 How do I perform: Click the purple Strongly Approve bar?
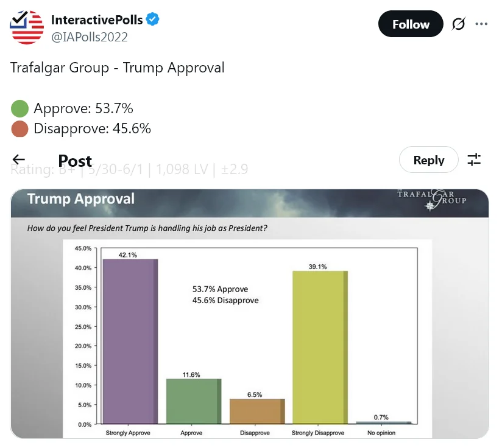[130, 341]
